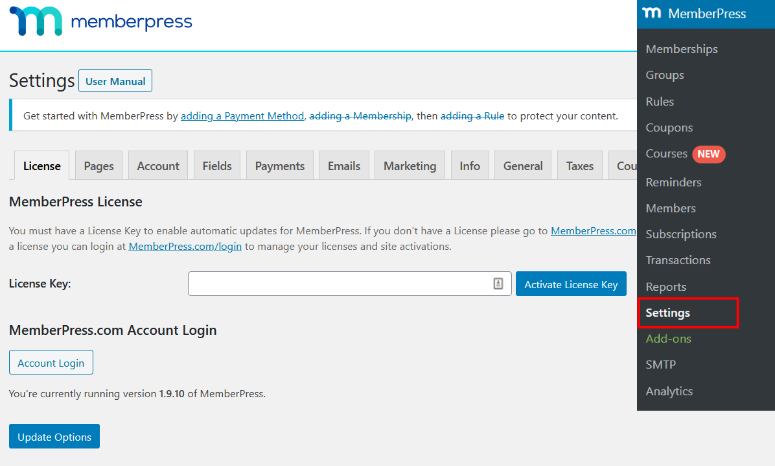Open Members in the sidebar

(x=670, y=208)
